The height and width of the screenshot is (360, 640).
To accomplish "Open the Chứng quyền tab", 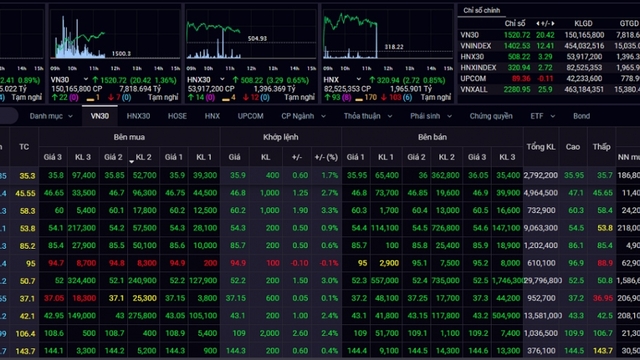I will (x=491, y=116).
